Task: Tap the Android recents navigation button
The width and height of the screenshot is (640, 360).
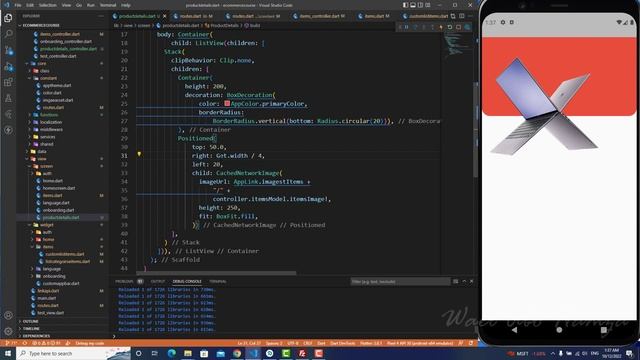Action: (x=604, y=330)
